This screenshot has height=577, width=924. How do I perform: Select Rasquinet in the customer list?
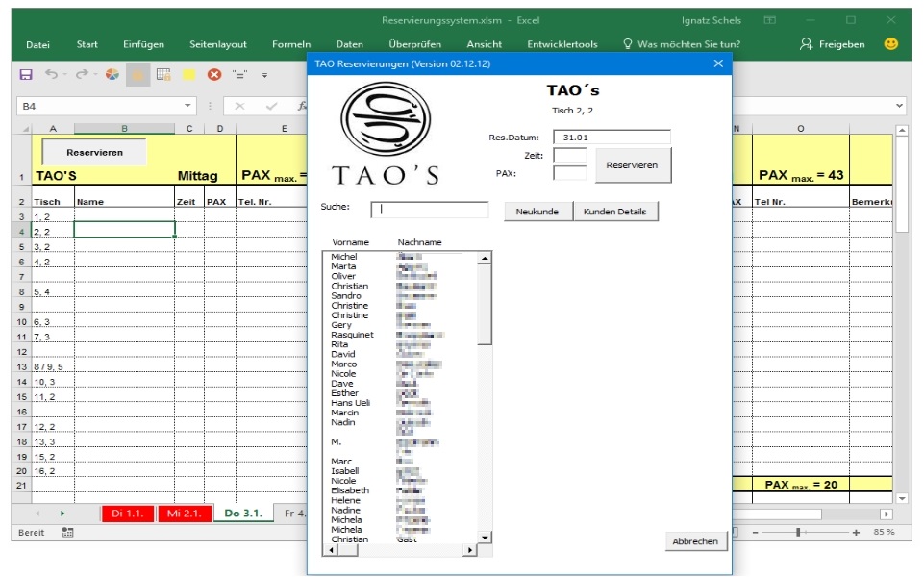pyautogui.click(x=352, y=334)
